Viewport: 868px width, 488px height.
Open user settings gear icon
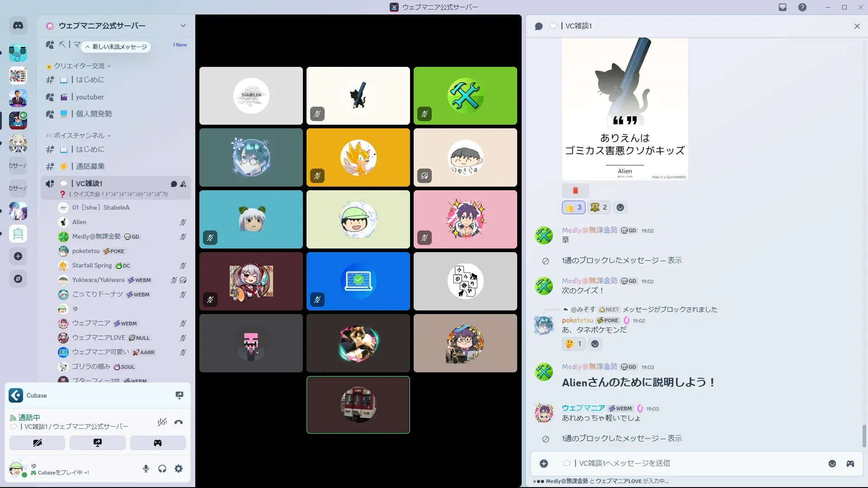[x=179, y=469]
